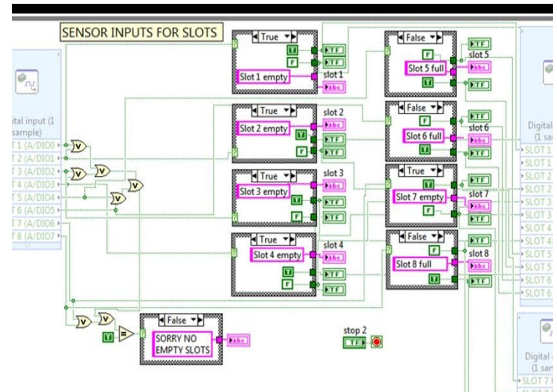The height and width of the screenshot is (392, 557).
Task: Select the slot 3 string indicator terminal
Action: 334,185
